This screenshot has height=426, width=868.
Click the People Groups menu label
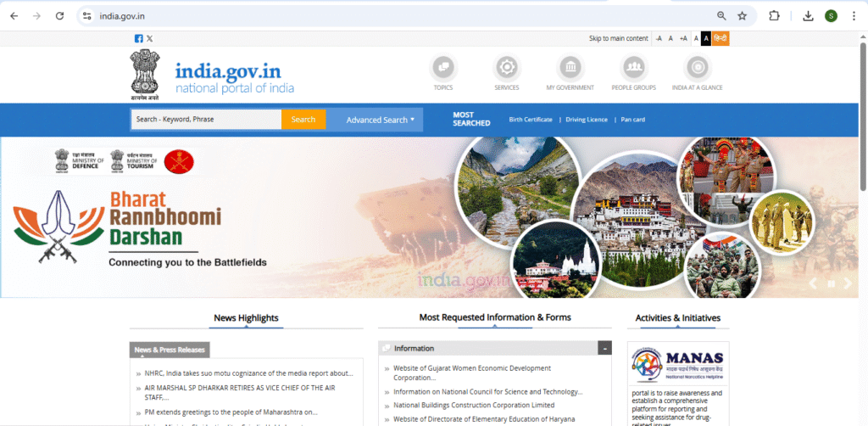click(634, 87)
